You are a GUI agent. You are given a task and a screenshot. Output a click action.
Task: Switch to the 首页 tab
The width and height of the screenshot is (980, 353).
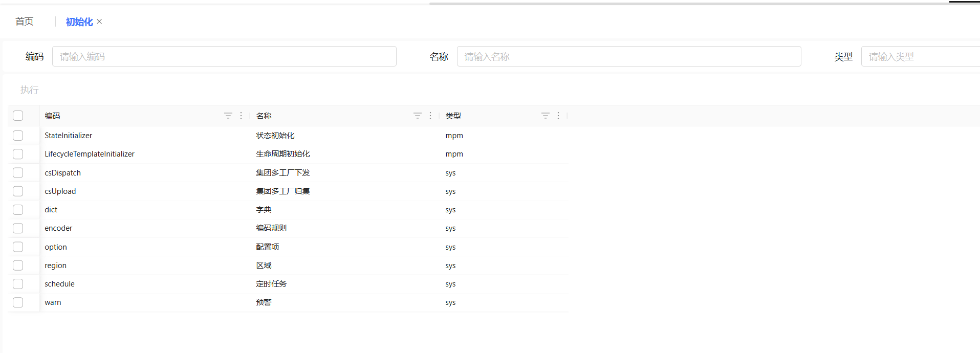[x=25, y=21]
